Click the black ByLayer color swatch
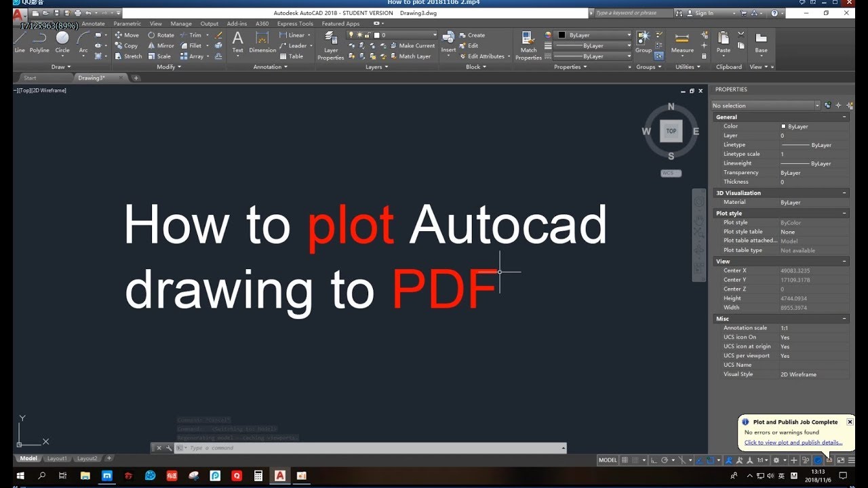Image resolution: width=868 pixels, height=488 pixels. tap(561, 35)
